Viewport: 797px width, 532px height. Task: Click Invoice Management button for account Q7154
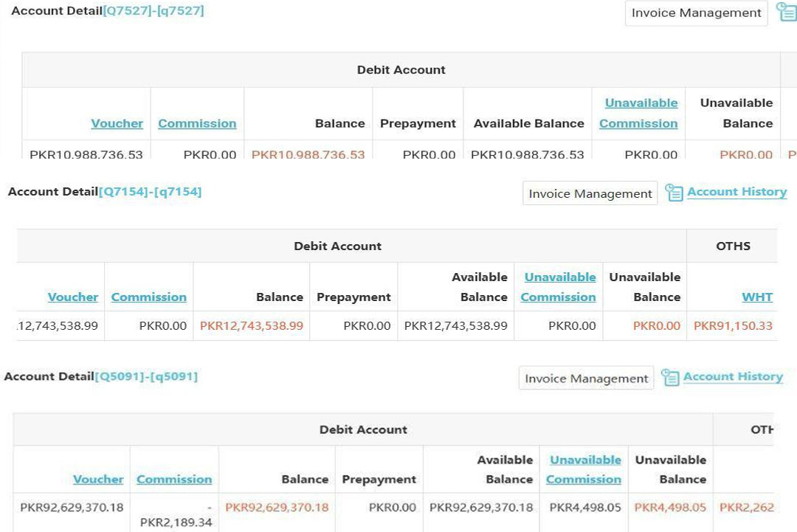pyautogui.click(x=590, y=193)
